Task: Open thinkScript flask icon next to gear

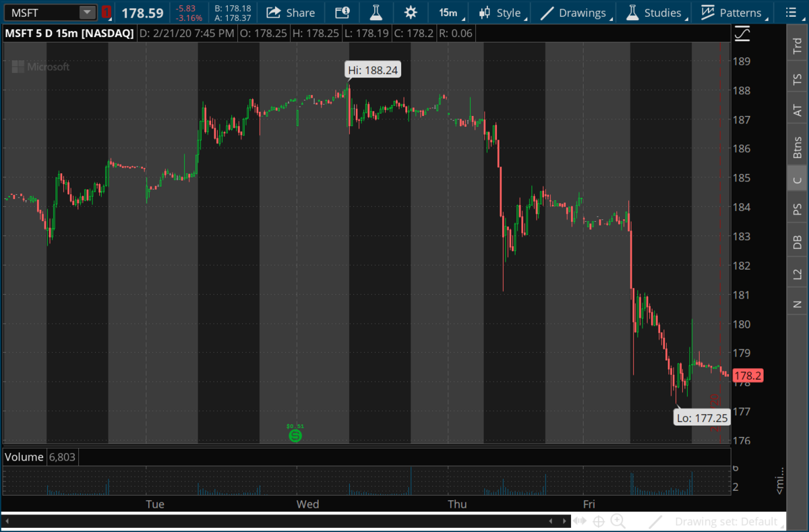Action: pos(376,12)
